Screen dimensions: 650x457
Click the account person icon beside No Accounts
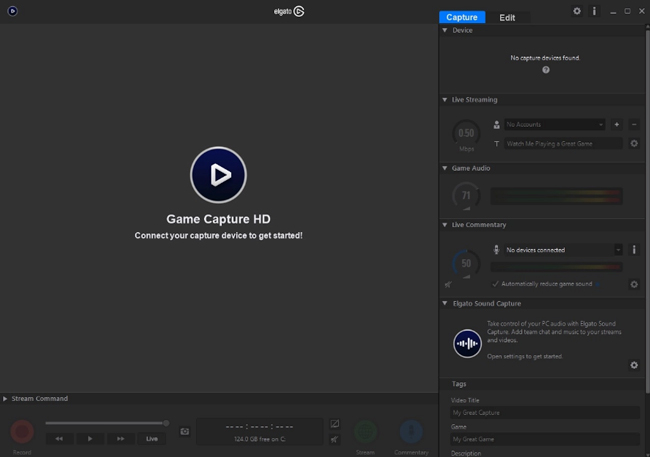[496, 124]
